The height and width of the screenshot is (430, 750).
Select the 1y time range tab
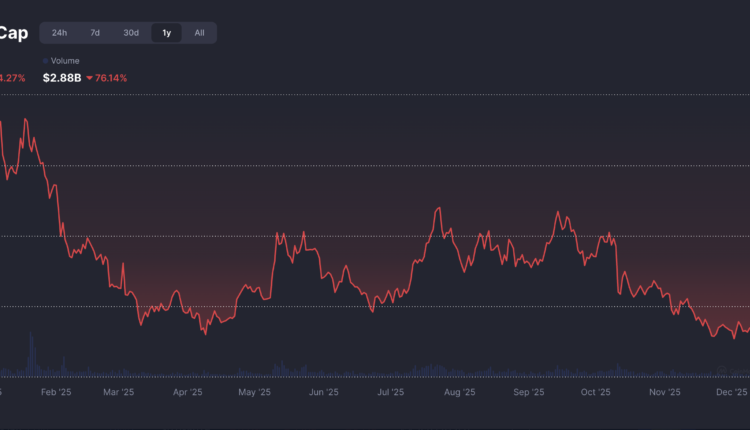point(167,33)
